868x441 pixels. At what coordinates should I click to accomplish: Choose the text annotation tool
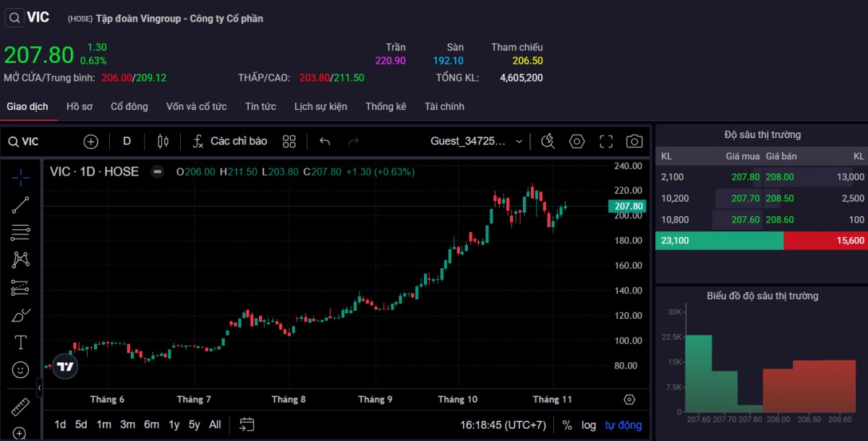[21, 343]
